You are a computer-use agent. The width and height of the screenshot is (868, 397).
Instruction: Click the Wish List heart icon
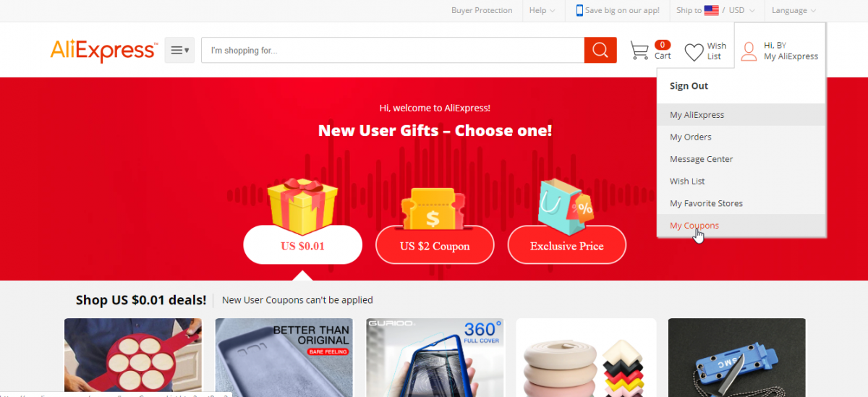coord(694,52)
